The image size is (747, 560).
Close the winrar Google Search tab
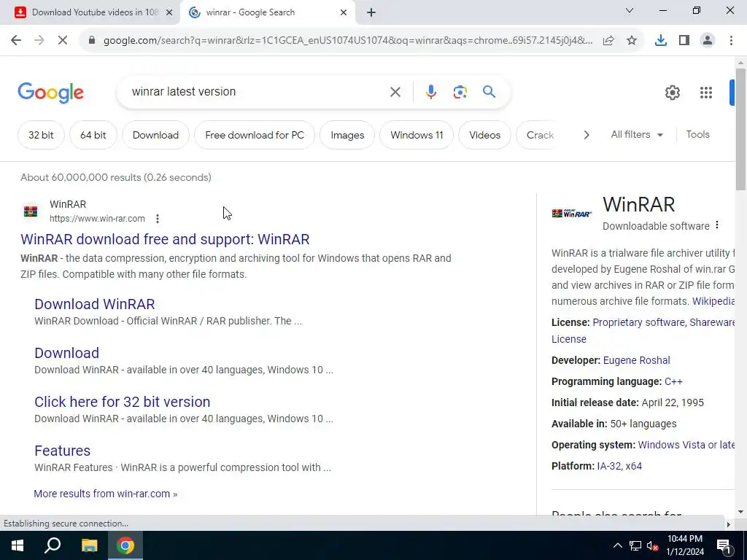pos(344,13)
